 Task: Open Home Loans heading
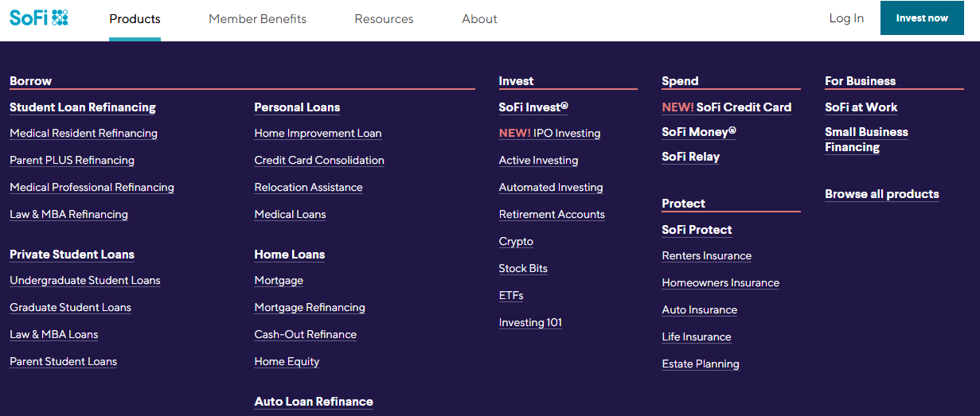[x=290, y=255]
